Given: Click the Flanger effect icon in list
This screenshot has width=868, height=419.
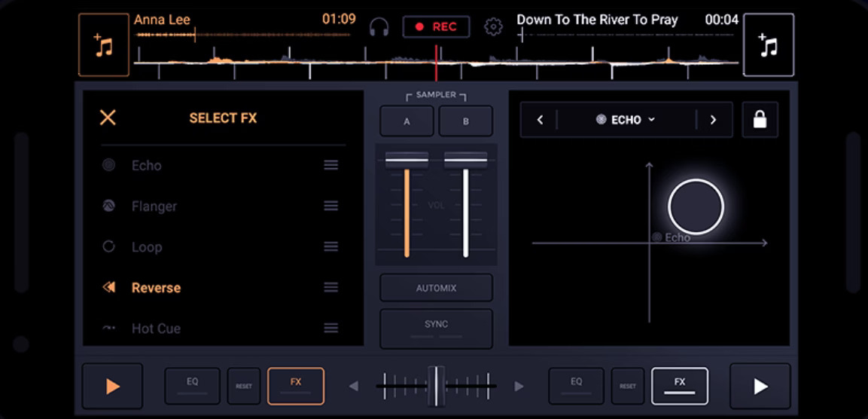Looking at the screenshot, I should pos(109,206).
